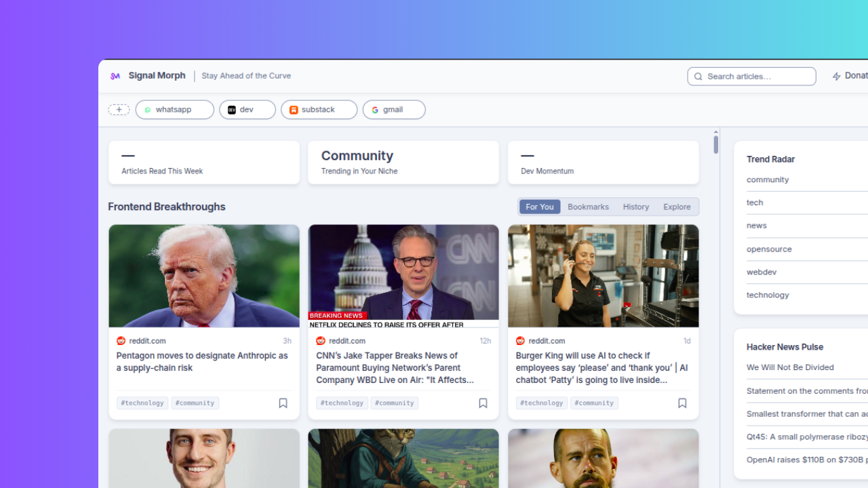Click the Dev Momentum stat card
868x488 pixels.
tap(604, 163)
